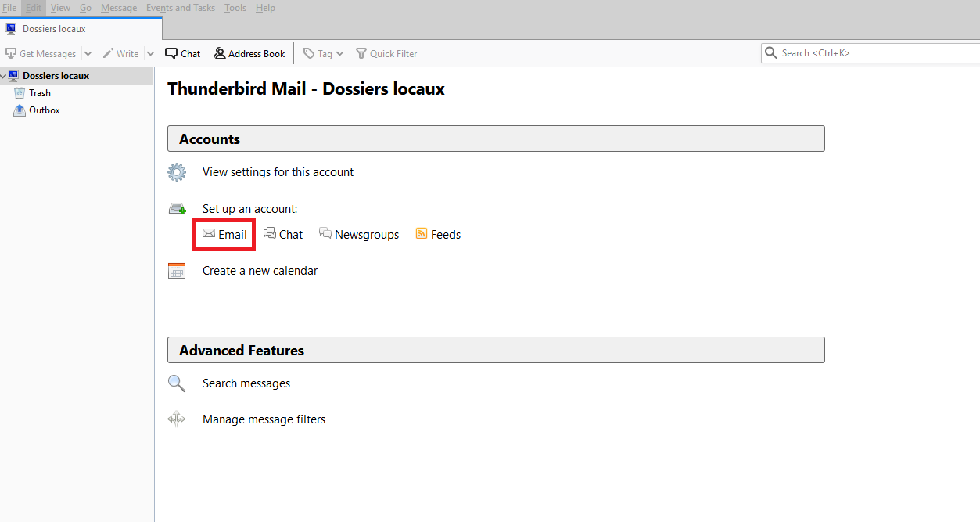Open the Write button dropdown arrow

[150, 54]
